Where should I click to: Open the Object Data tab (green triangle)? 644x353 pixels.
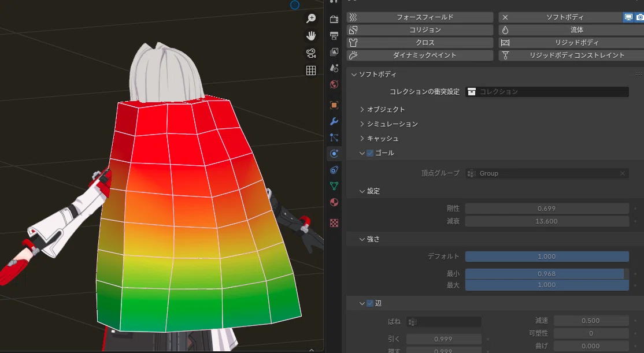(334, 186)
